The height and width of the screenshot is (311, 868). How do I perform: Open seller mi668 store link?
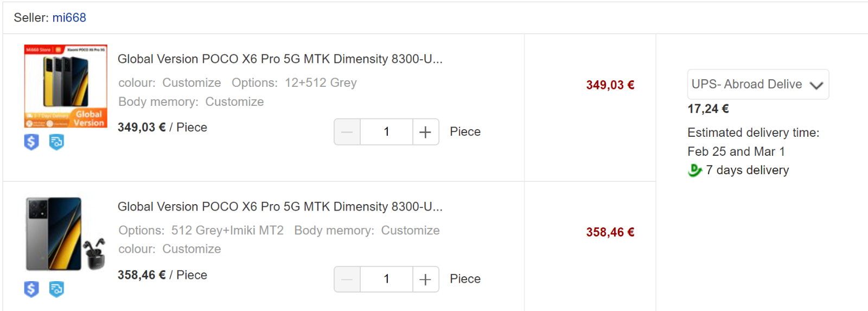[69, 17]
